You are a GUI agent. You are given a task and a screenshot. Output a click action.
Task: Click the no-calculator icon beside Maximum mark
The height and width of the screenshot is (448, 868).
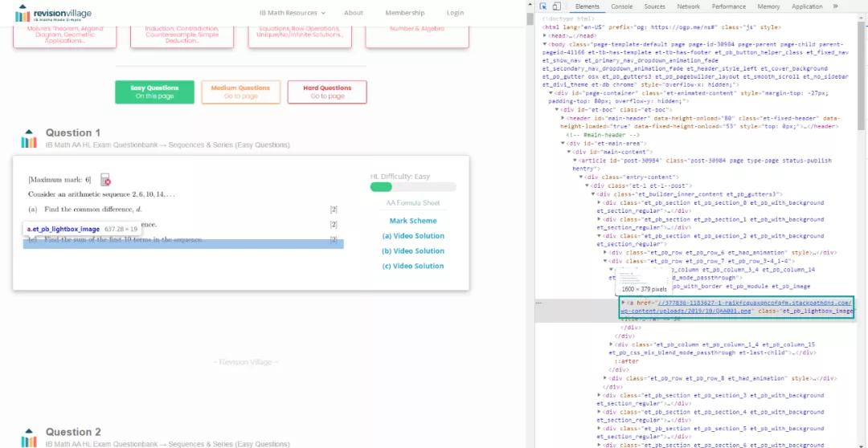[x=105, y=180]
